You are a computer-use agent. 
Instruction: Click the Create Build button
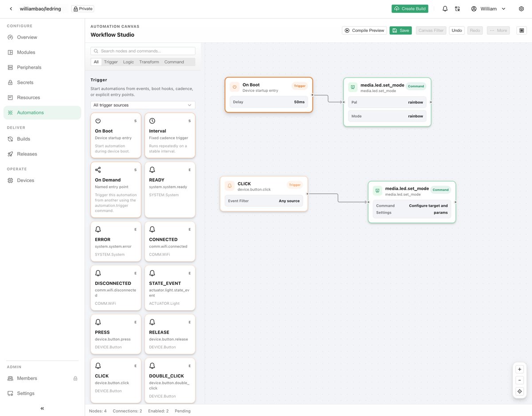click(410, 9)
